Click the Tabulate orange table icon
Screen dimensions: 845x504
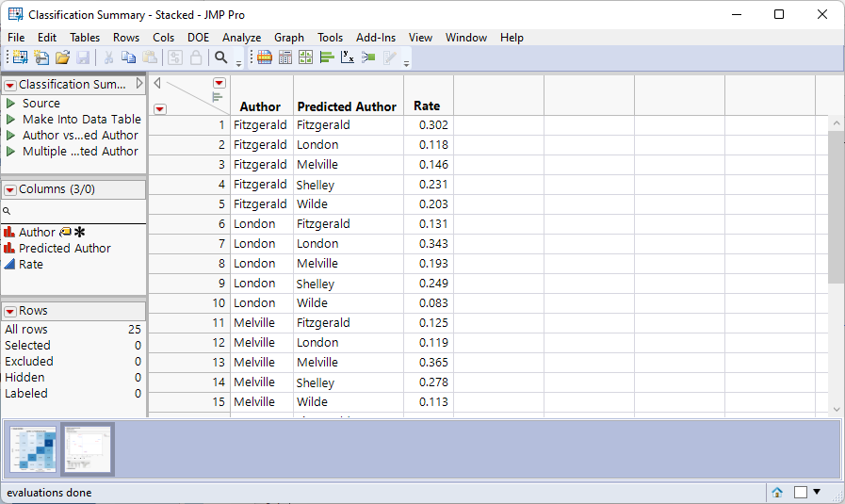[265, 57]
